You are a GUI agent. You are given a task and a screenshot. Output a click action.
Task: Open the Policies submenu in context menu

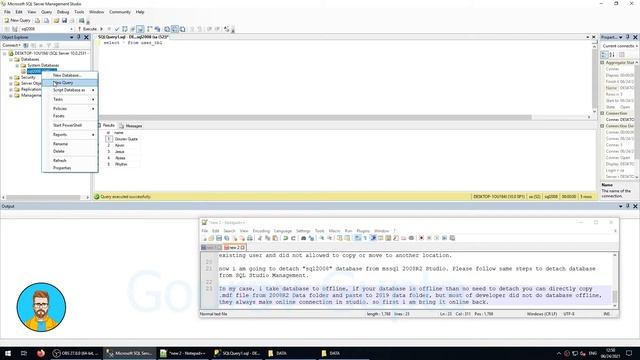[70, 109]
